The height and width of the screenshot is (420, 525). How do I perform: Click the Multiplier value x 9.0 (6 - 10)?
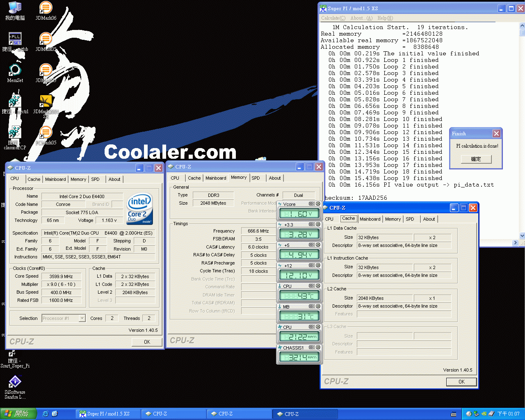pyautogui.click(x=61, y=284)
